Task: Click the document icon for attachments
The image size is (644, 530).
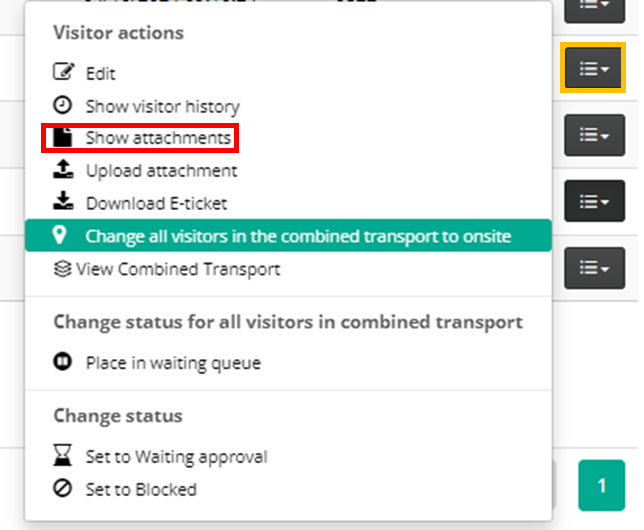Action: (x=63, y=137)
